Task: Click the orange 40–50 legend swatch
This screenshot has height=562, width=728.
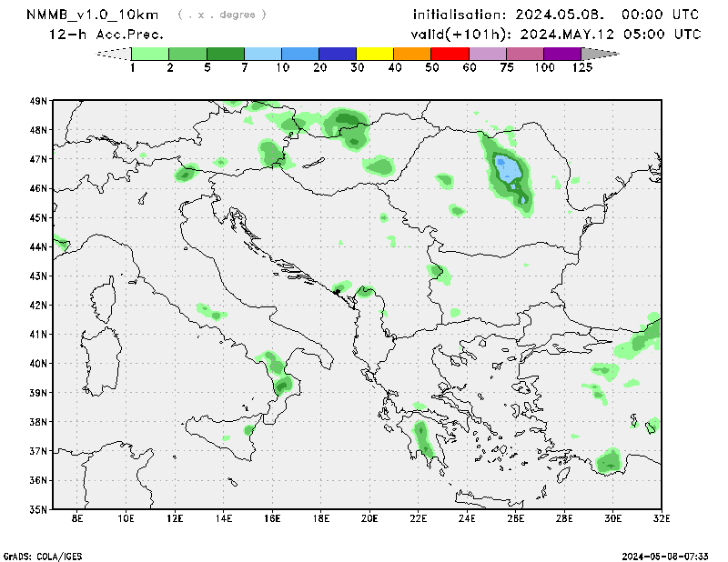Action: tap(412, 55)
